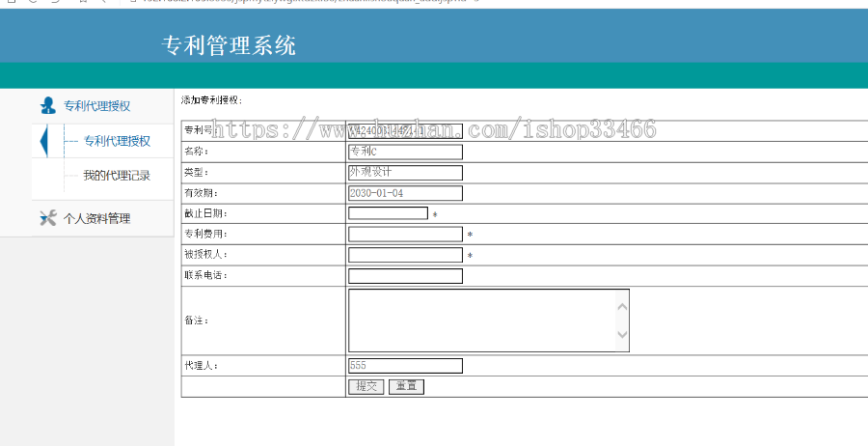Click the 有效期 field showing 2030-01-04
The width and height of the screenshot is (868, 446).
point(405,193)
